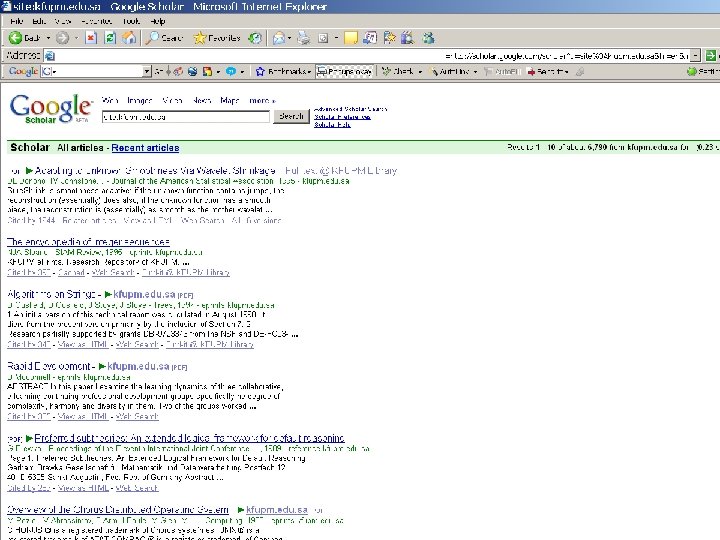Screen dimensions: 720x540
Task: Open 'Full text @ KFUPM Library' link
Action: [341, 170]
